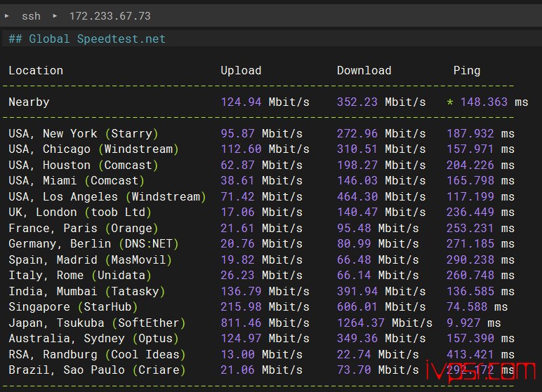Click the Download column header
Screen dimensions: 542x392
click(x=364, y=70)
